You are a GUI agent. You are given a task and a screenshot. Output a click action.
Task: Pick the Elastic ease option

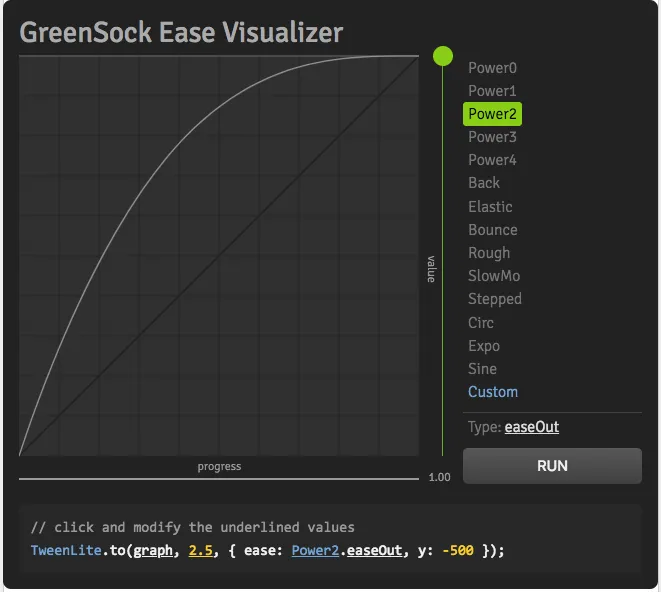click(x=490, y=207)
